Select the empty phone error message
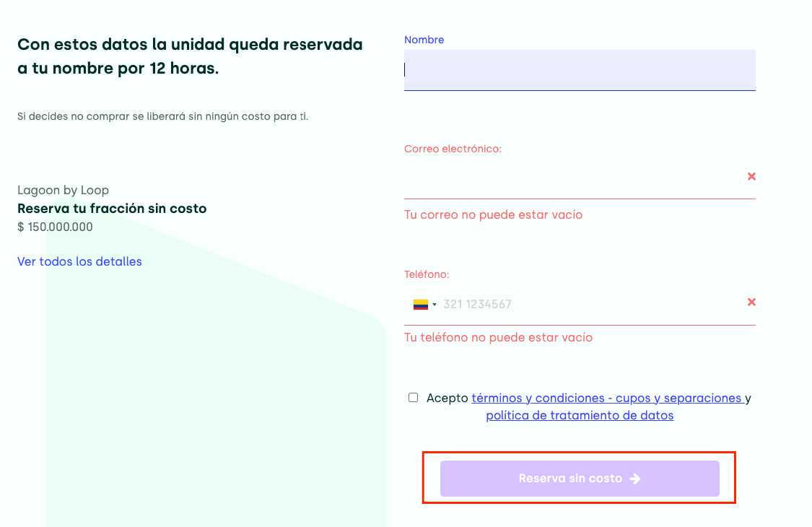The width and height of the screenshot is (812, 527). click(498, 337)
